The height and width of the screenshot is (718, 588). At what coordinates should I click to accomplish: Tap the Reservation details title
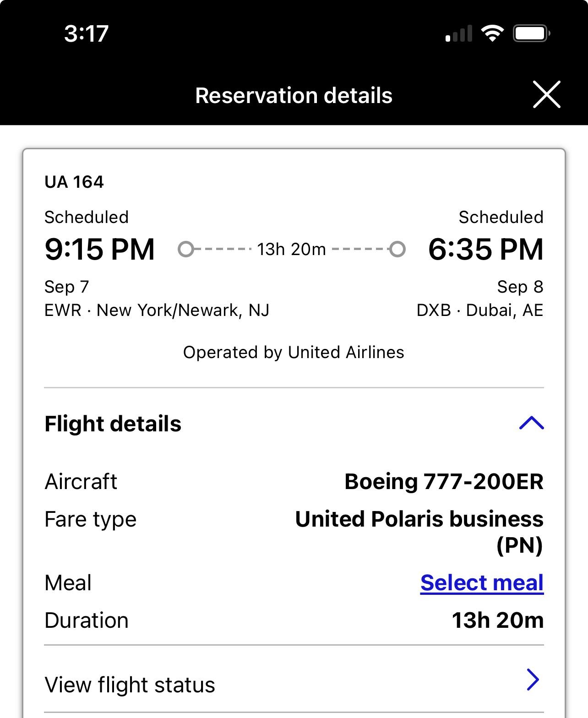[x=294, y=96]
